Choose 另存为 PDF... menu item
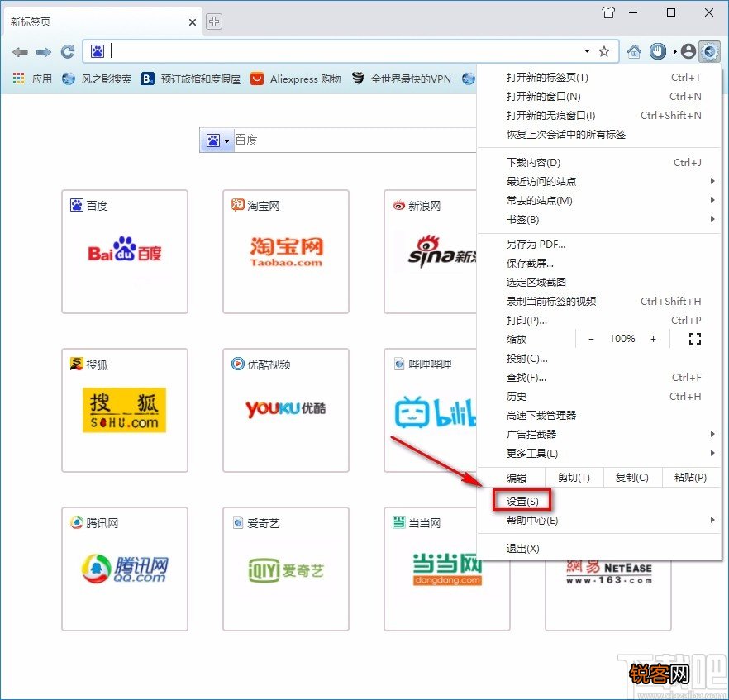Image resolution: width=729 pixels, height=700 pixels. [600, 245]
